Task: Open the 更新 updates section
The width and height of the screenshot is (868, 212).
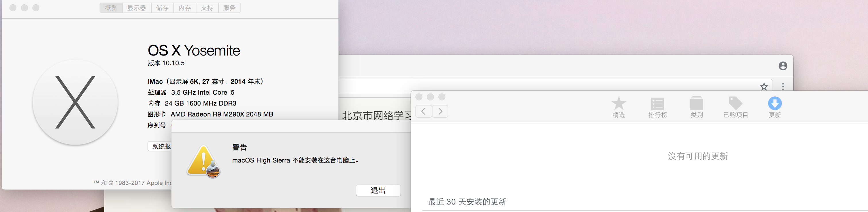Action: [775, 107]
